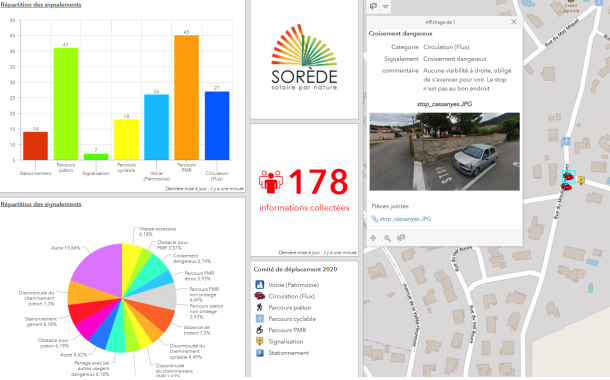Screen dimensions: 610x380
Task: Click the dark blue Circulation (Flux) bar
Action: 217,126
